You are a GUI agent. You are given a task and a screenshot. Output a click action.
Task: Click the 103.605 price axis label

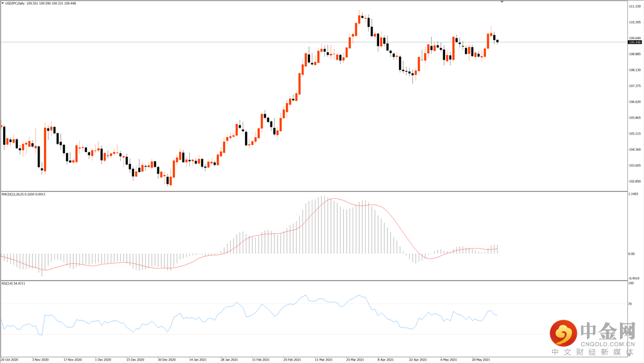point(634,166)
